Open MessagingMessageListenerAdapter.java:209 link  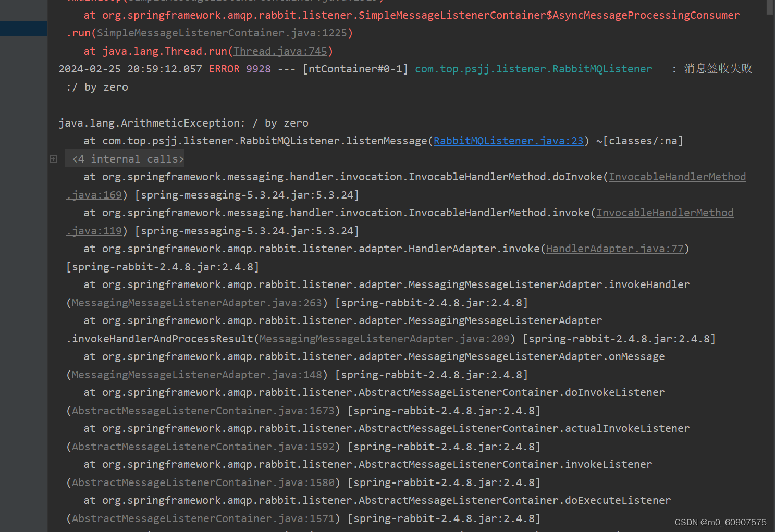point(385,339)
